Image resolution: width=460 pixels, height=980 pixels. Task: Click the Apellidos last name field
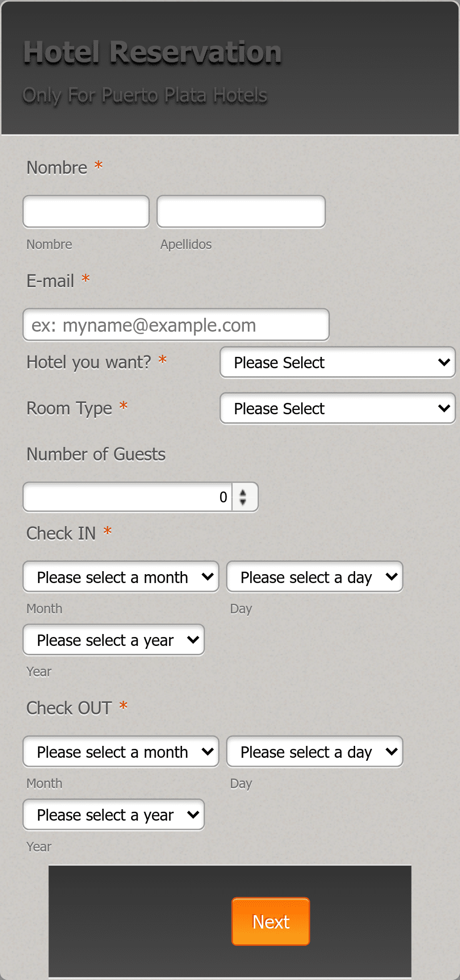point(240,211)
